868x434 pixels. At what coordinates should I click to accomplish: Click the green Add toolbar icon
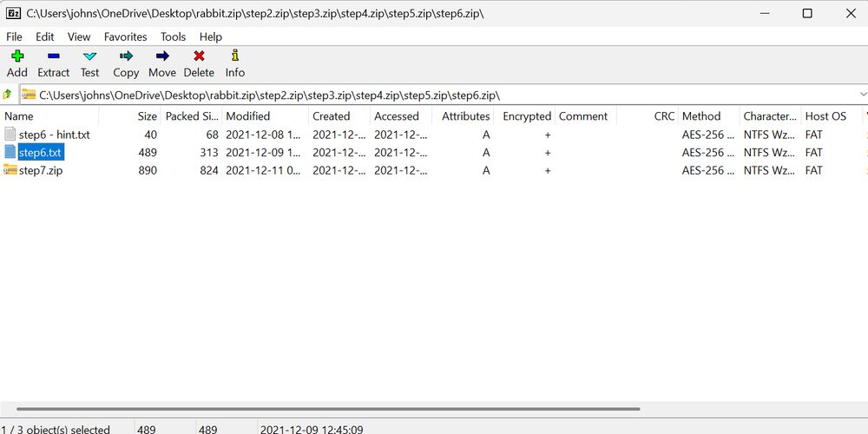coord(17,56)
